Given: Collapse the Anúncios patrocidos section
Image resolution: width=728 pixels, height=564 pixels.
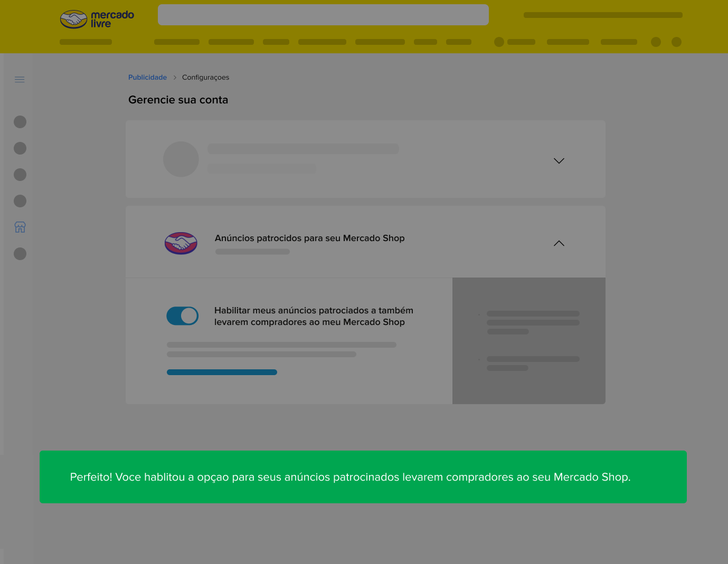Looking at the screenshot, I should coord(559,243).
